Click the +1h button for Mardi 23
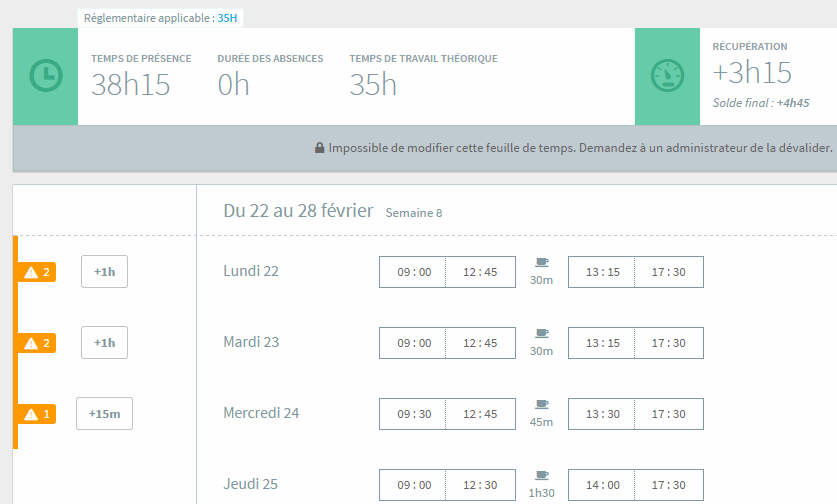 click(x=105, y=343)
